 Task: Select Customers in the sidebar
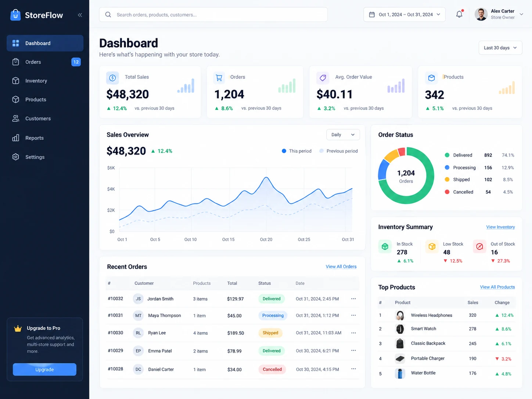[x=45, y=119]
